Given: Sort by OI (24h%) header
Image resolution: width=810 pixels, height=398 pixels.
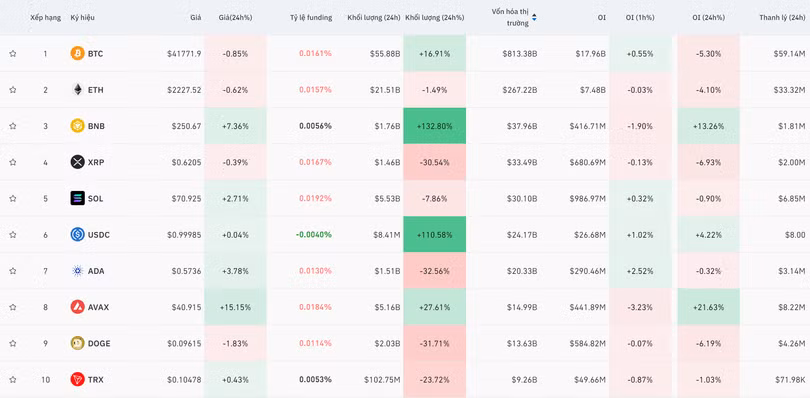Looking at the screenshot, I should click(708, 18).
